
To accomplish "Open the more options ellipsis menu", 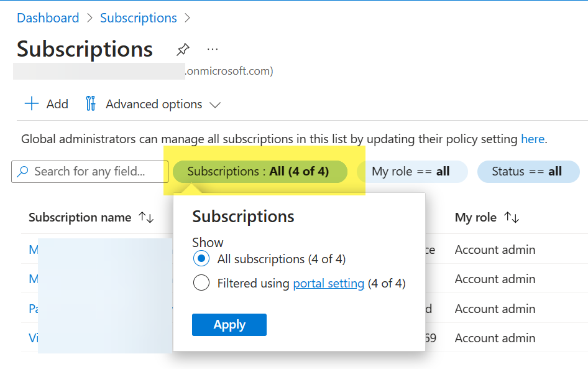I will tap(213, 49).
